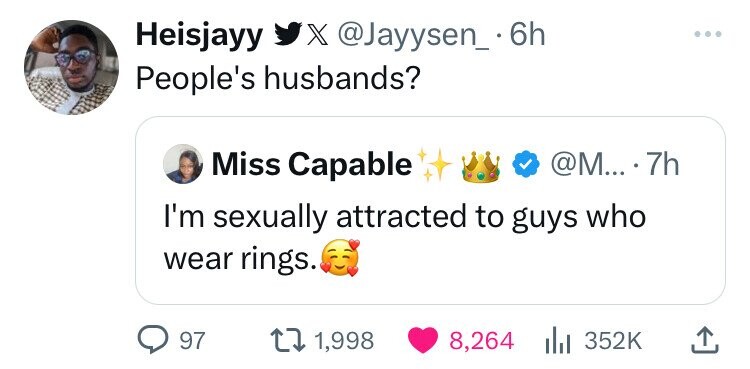Viewport: 750px width, 369px height.
Task: Open the @Jayysen_ handle link
Action: (414, 35)
